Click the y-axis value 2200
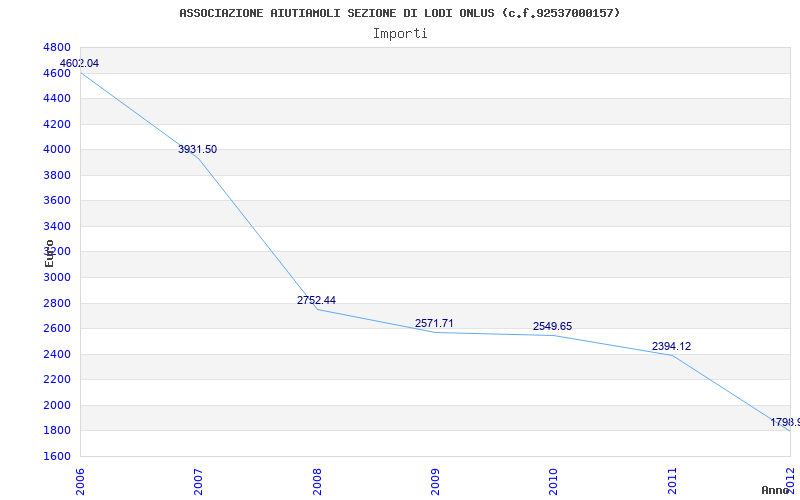This screenshot has height=500, width=800. pos(57,380)
